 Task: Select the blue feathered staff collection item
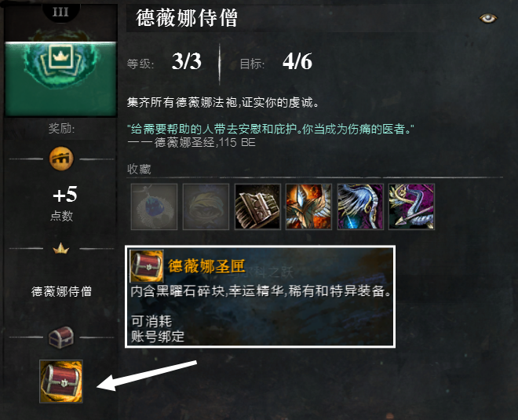(360, 206)
